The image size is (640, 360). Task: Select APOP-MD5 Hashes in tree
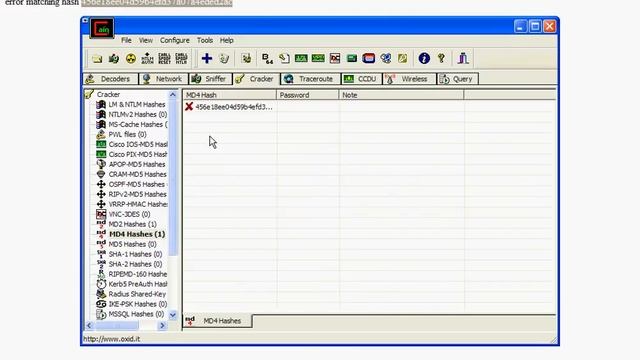point(137,164)
